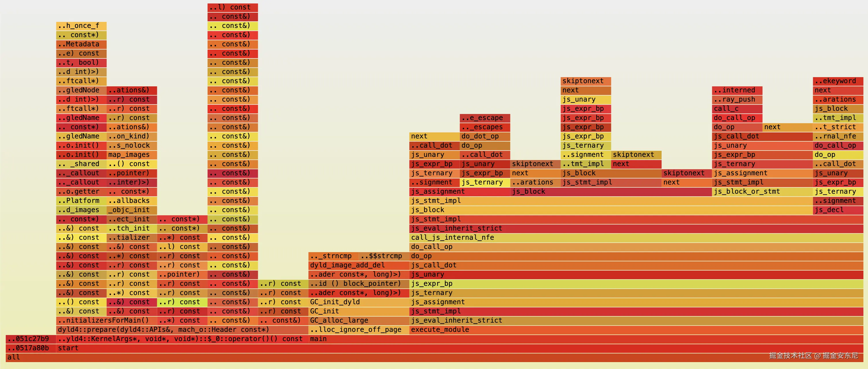This screenshot has width=868, height=369.
Task: Click the 'js_block_or_stmt' frame
Action: [x=762, y=192]
